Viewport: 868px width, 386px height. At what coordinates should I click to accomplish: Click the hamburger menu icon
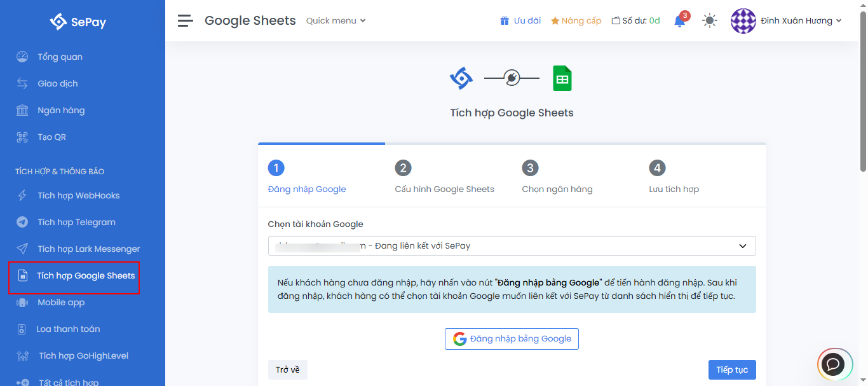tap(185, 21)
